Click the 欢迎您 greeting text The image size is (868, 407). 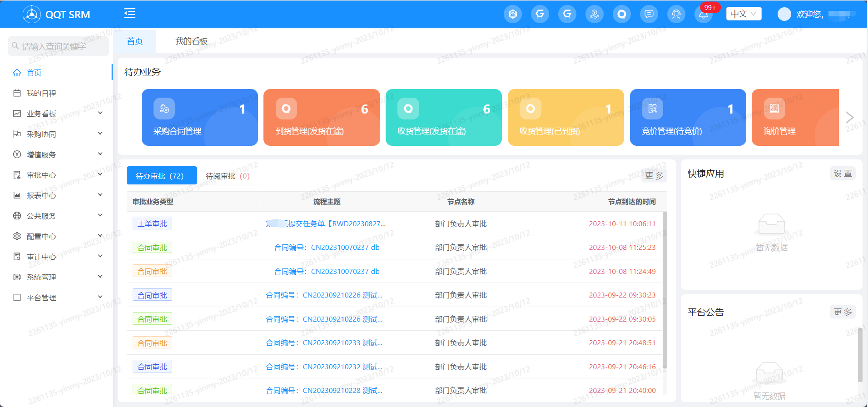coord(809,15)
